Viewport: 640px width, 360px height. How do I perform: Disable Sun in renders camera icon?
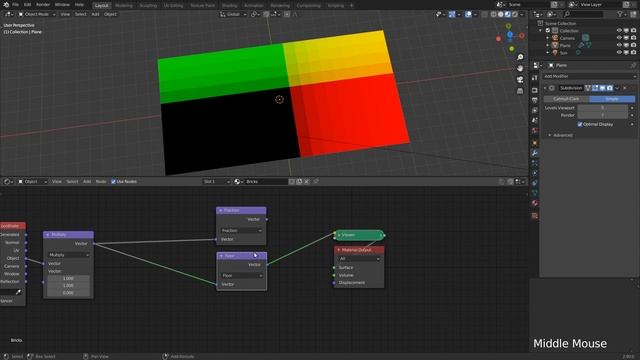pyautogui.click(x=633, y=53)
